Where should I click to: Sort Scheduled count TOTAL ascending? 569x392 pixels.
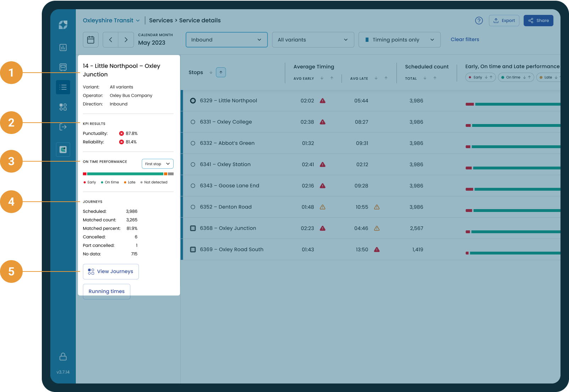coord(435,78)
